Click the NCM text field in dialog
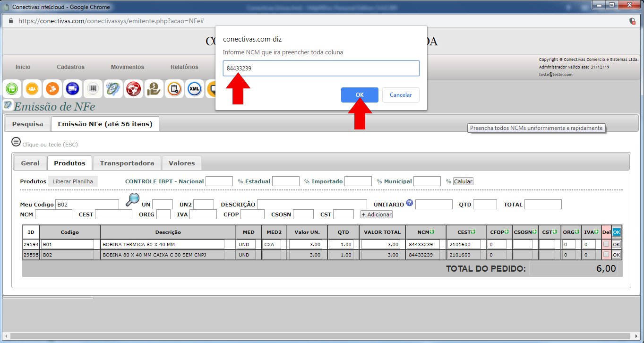 [321, 68]
